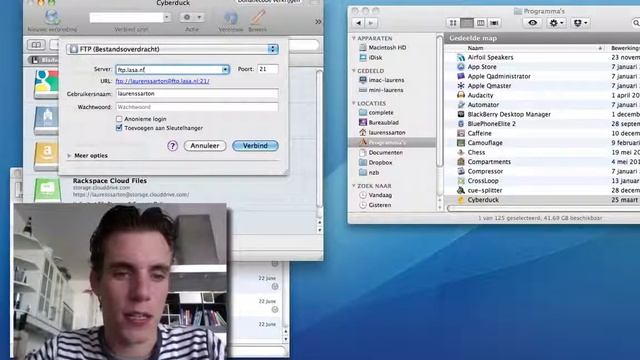The height and width of the screenshot is (360, 640).
Task: Select Caffeine in the file list
Action: pyautogui.click(x=479, y=133)
